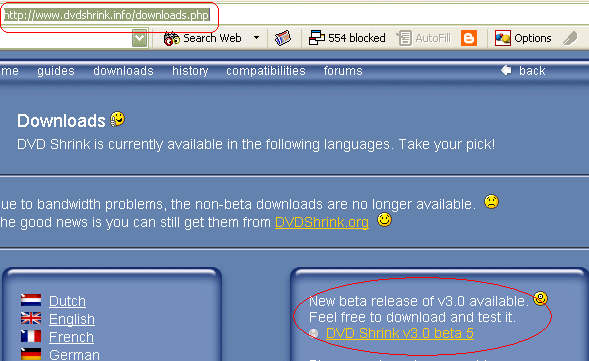Choose the English language download
This screenshot has width=589, height=361.
coord(72,319)
